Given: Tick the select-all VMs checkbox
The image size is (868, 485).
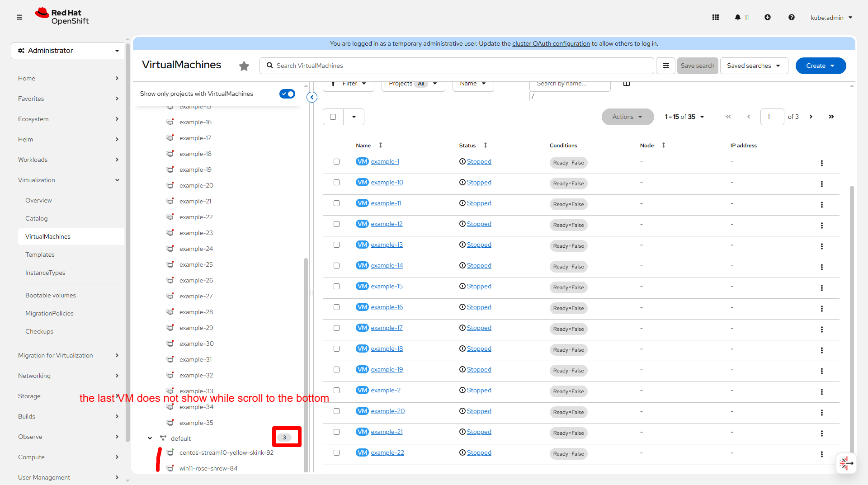Looking at the screenshot, I should click(x=333, y=117).
